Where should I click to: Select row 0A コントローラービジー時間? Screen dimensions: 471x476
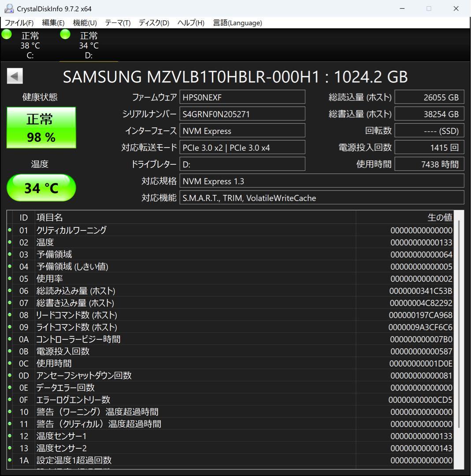pyautogui.click(x=230, y=339)
